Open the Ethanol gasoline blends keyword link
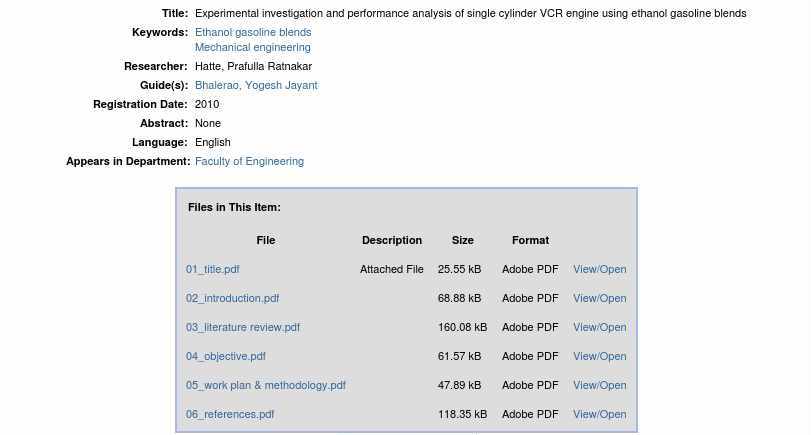This screenshot has height=435, width=811. pos(253,32)
